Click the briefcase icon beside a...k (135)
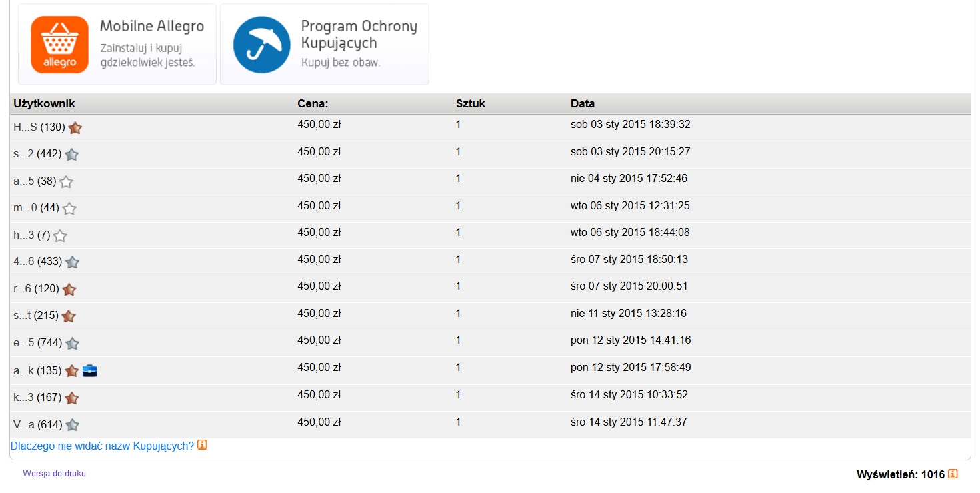Image resolution: width=980 pixels, height=493 pixels. point(90,371)
